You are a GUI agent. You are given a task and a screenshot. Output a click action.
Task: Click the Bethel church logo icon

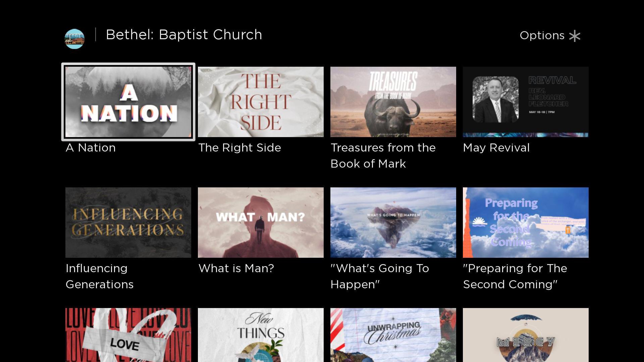[74, 39]
